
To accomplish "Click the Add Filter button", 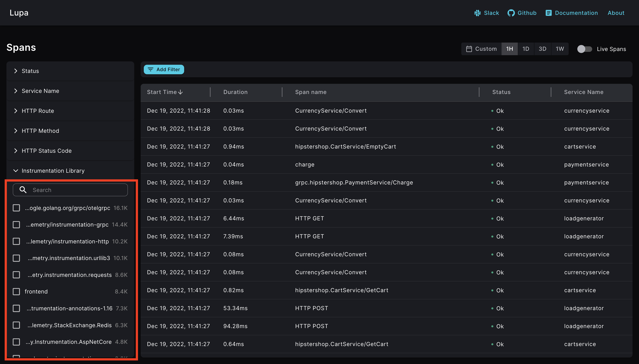I will [x=164, y=70].
